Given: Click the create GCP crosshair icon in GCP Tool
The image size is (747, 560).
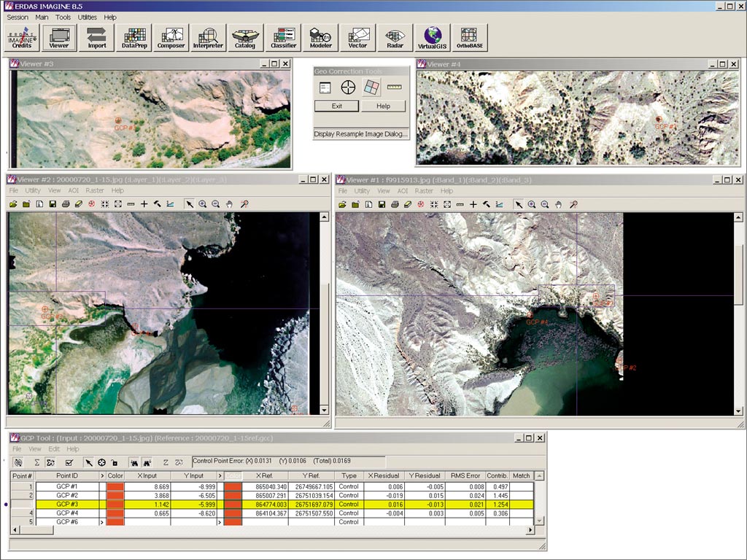Looking at the screenshot, I should coord(101,462).
